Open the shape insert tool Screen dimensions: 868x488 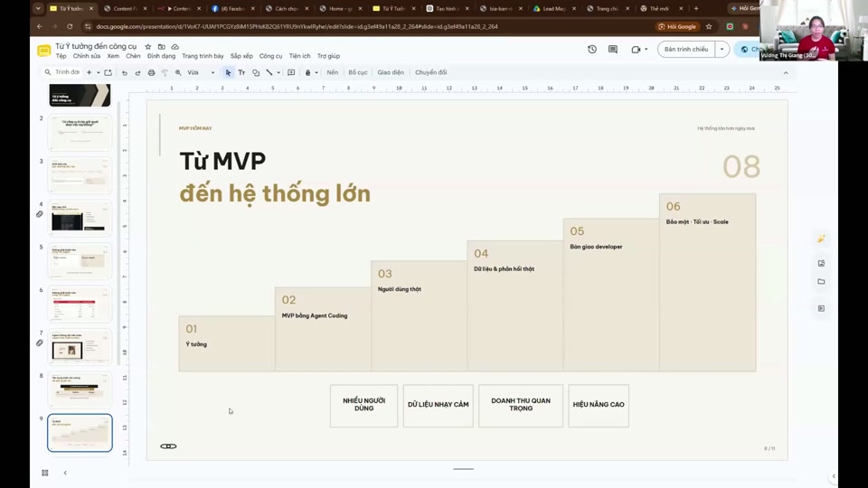tap(256, 72)
